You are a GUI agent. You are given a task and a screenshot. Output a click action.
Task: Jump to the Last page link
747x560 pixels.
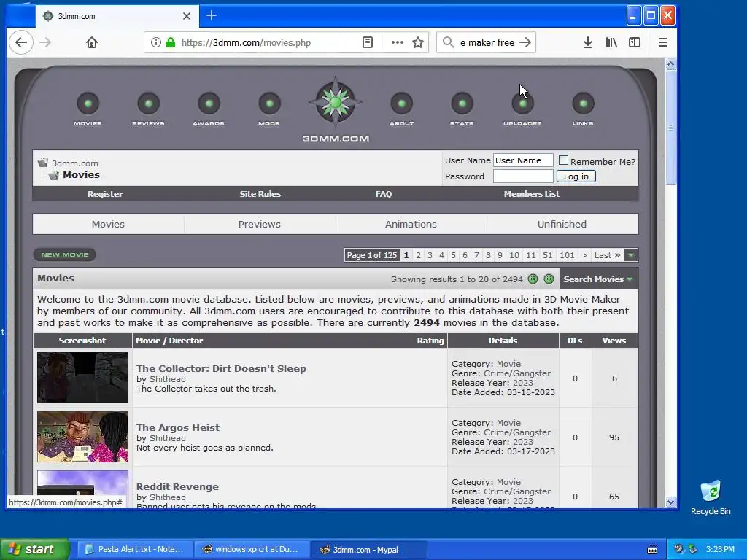pyautogui.click(x=608, y=254)
